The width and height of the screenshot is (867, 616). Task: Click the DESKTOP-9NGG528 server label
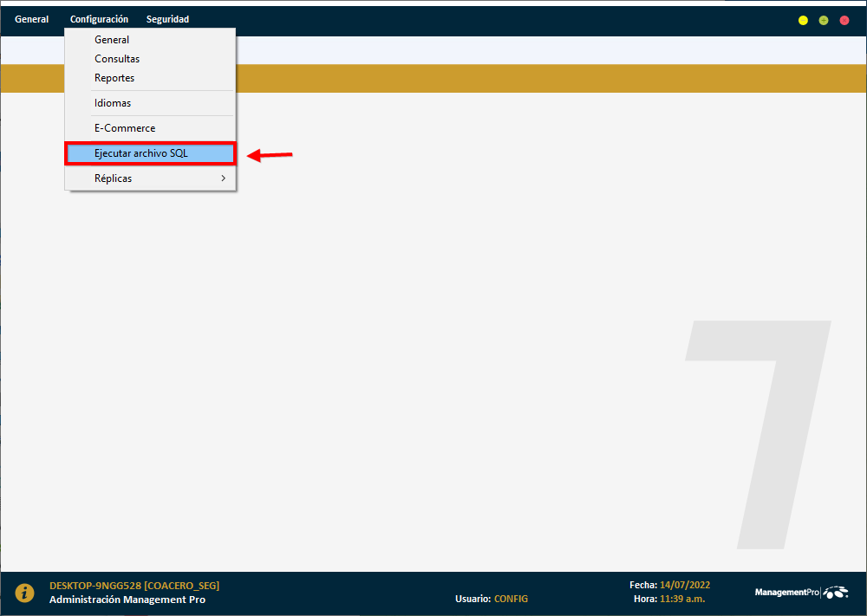click(x=134, y=586)
